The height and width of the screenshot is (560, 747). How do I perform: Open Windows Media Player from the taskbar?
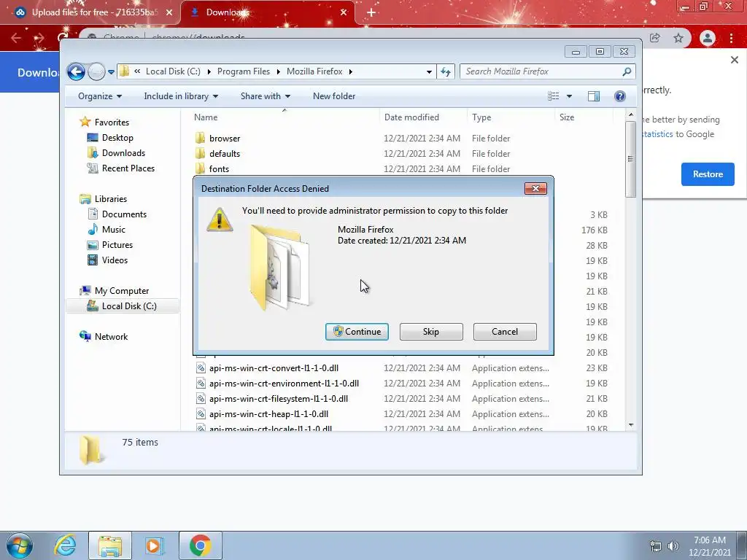pos(154,545)
